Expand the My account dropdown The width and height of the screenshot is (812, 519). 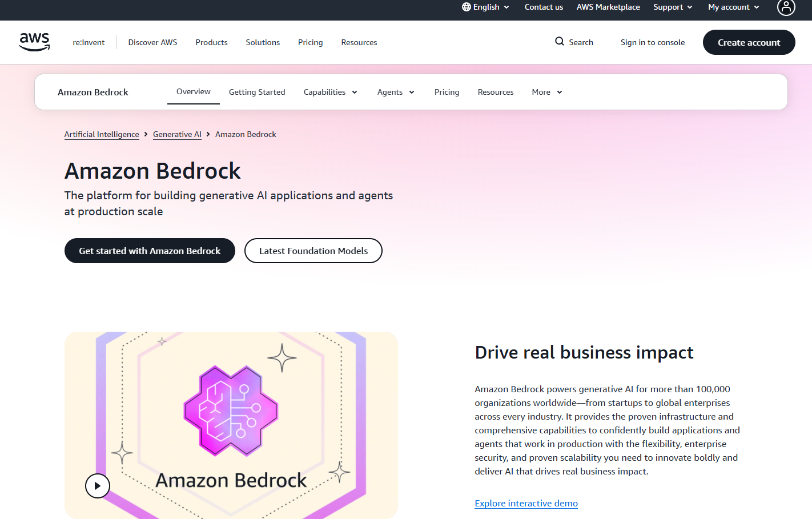click(734, 7)
